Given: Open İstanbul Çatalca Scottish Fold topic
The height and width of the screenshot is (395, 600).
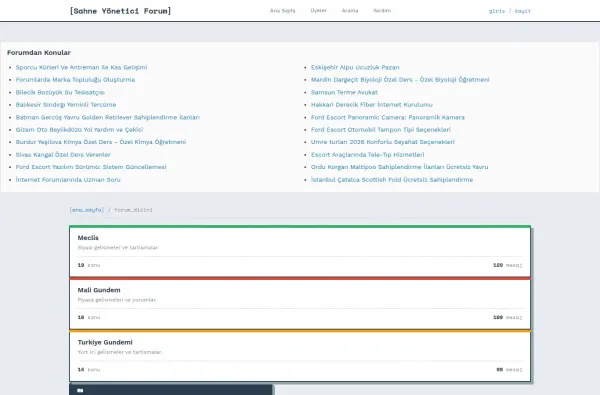Looking at the screenshot, I should coord(392,180).
